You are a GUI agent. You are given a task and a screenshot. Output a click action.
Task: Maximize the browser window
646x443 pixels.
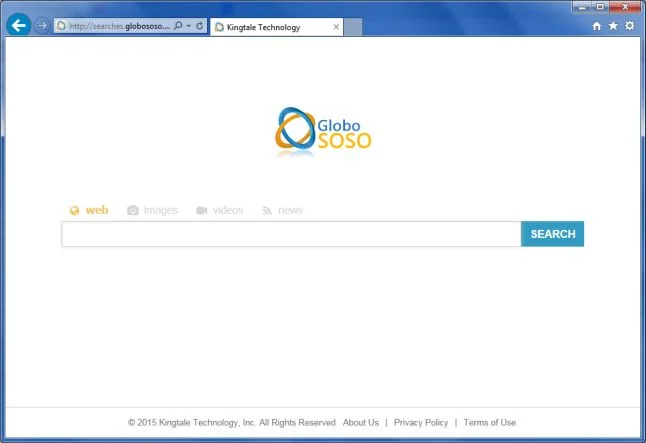(600, 7)
